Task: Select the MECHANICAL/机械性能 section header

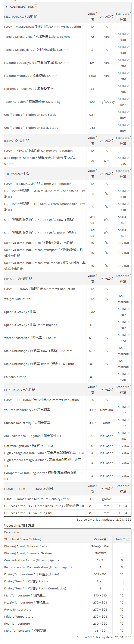Action: pos(21,17)
